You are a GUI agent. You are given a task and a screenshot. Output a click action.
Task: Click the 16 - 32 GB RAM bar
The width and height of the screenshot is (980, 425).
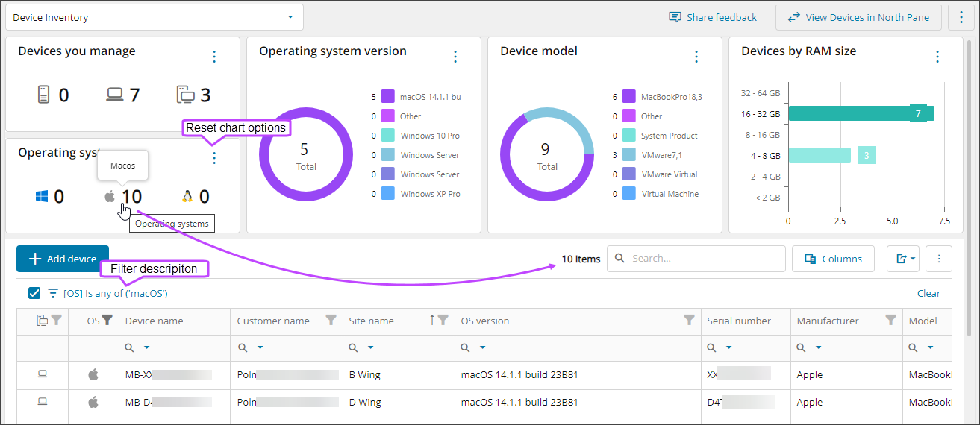[x=861, y=113]
